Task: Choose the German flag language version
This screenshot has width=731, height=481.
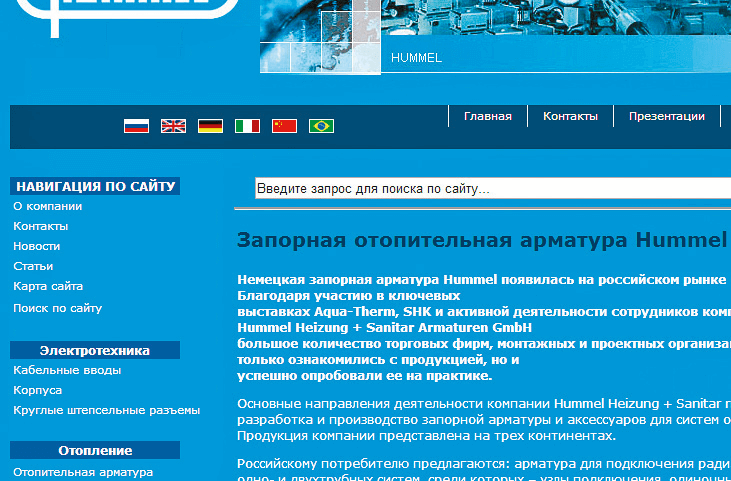Action: pos(210,126)
